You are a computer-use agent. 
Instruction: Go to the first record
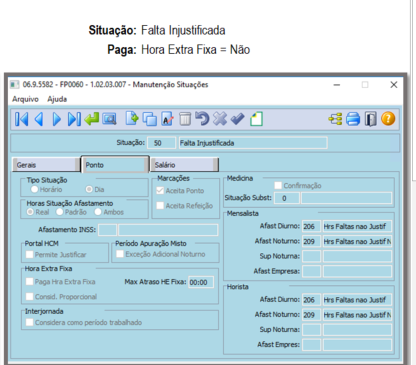(22, 119)
